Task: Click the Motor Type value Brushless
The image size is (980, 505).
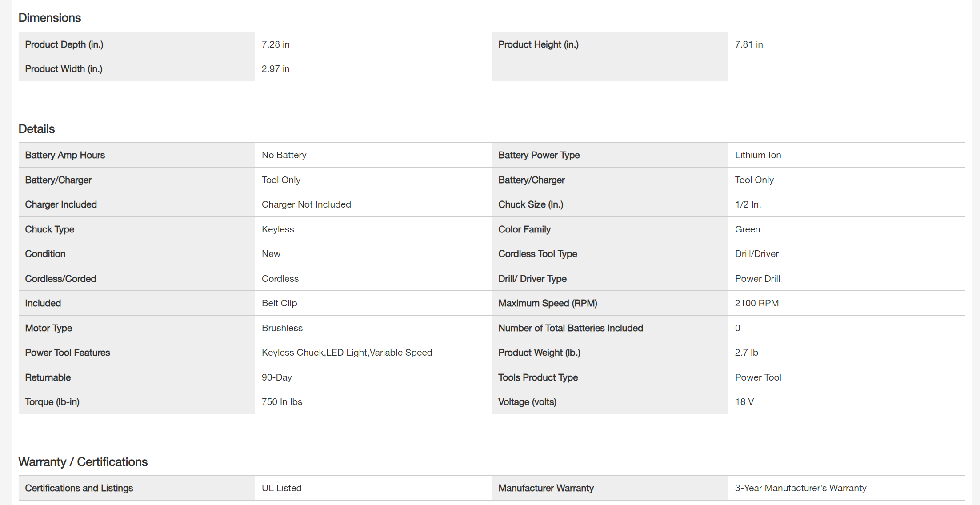Action: pos(282,328)
